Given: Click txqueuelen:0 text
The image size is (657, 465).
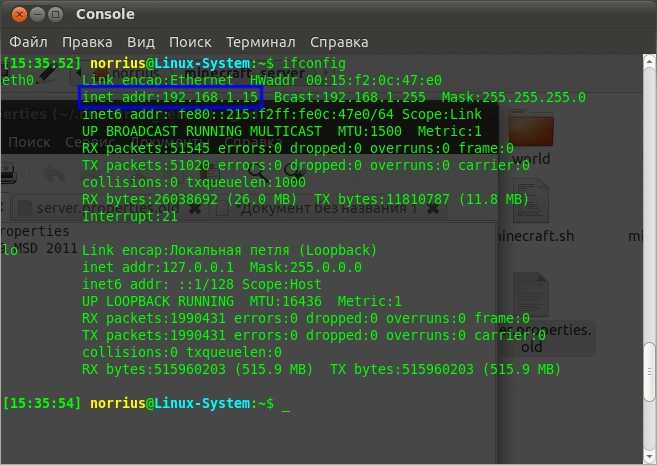Looking at the screenshot, I should click(234, 352).
